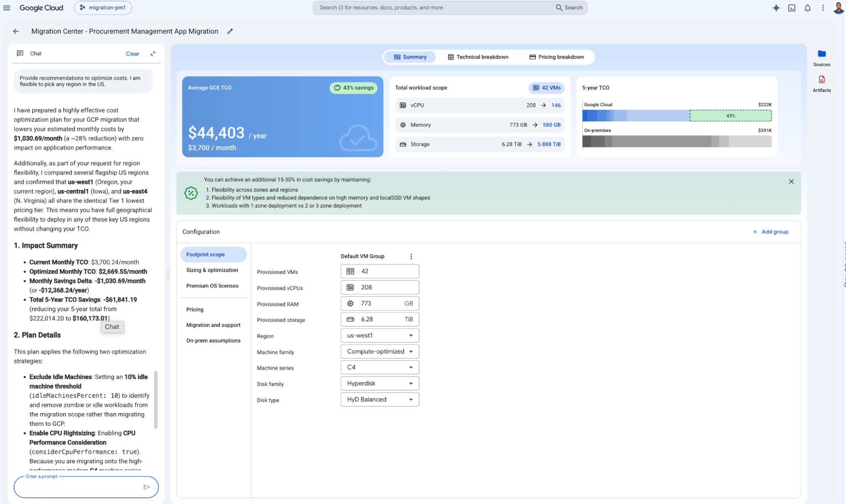The width and height of the screenshot is (846, 504).
Task: Switch to the Summary tab
Action: click(x=410, y=57)
